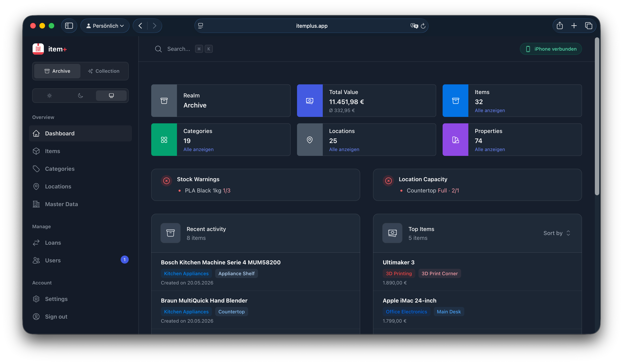This screenshot has height=364, width=623.
Task: Reload the itemplus.app page
Action: (423, 26)
